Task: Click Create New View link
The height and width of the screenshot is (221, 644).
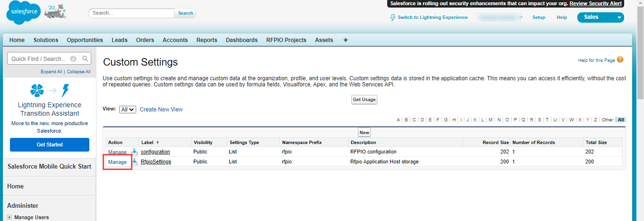Action: [x=161, y=110]
